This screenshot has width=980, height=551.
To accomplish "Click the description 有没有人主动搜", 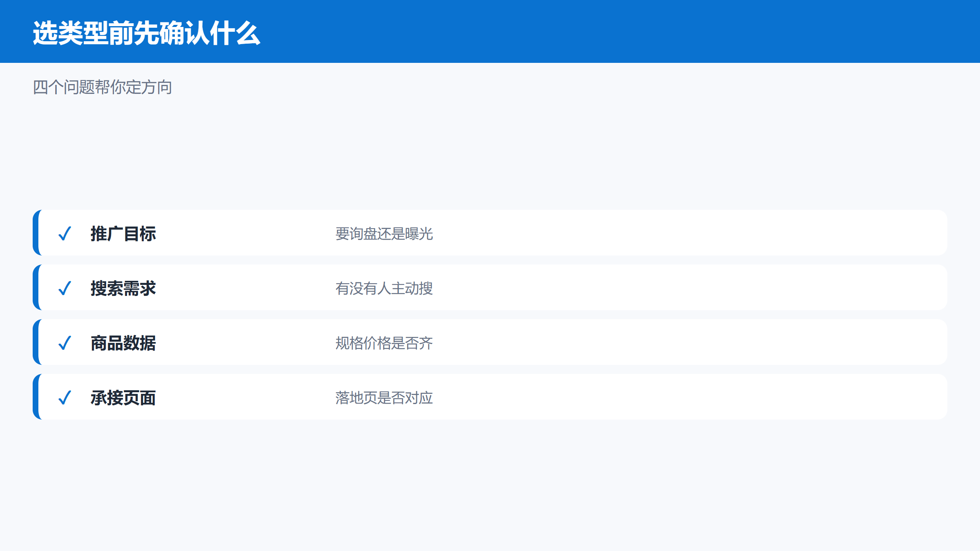I will tap(384, 289).
